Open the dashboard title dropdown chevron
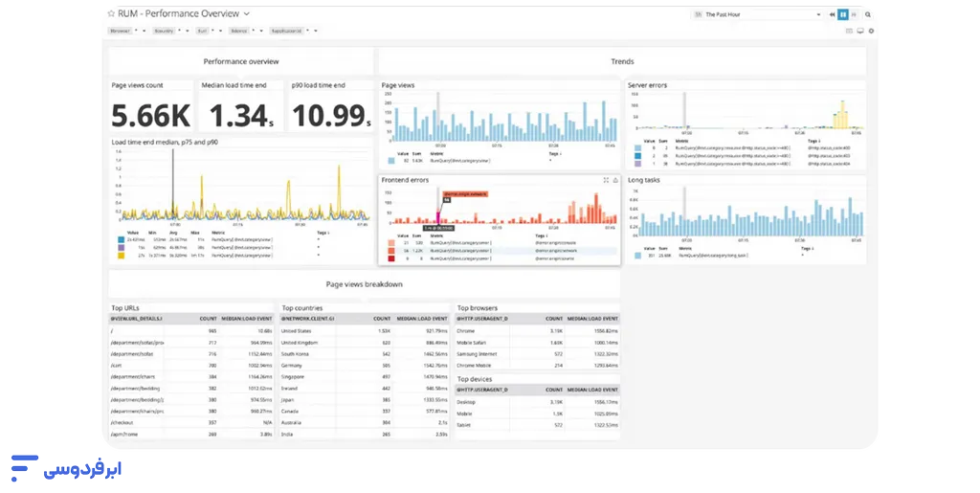The width and height of the screenshot is (980, 493). (246, 13)
